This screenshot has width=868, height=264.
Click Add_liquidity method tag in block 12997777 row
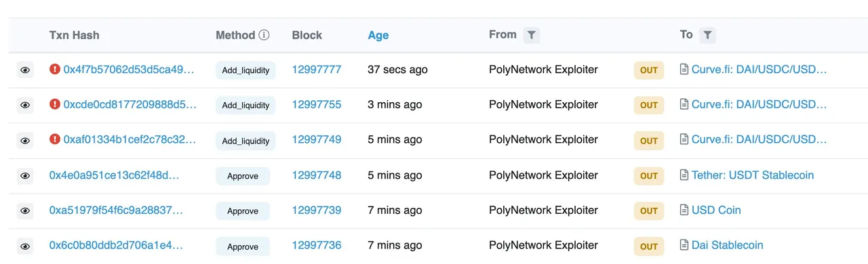[245, 70]
